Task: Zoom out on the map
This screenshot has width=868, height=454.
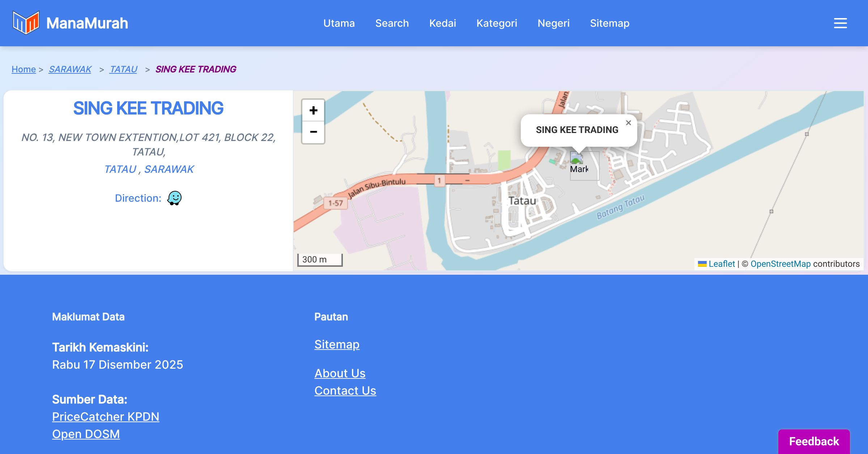Action: [313, 132]
